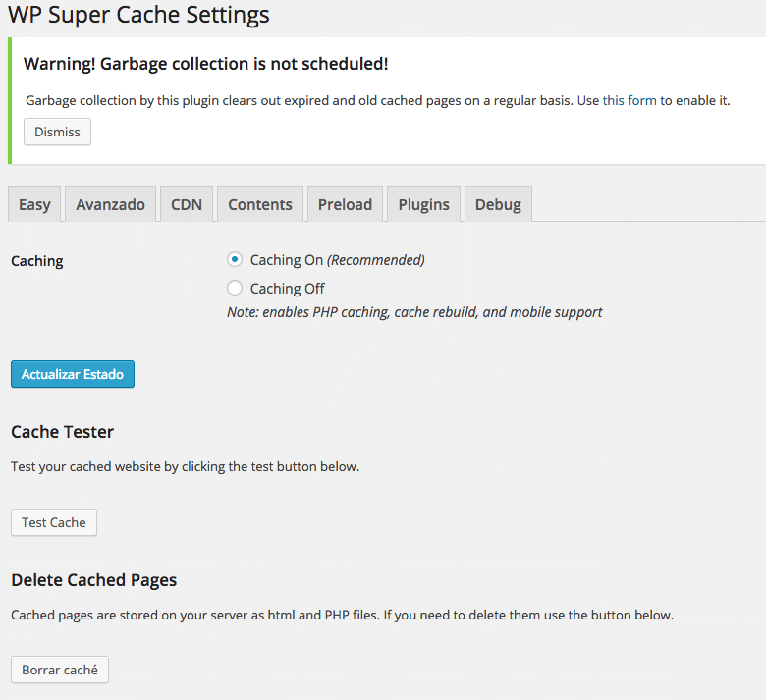
Task: Dismiss the garbage collection warning
Action: [x=57, y=132]
